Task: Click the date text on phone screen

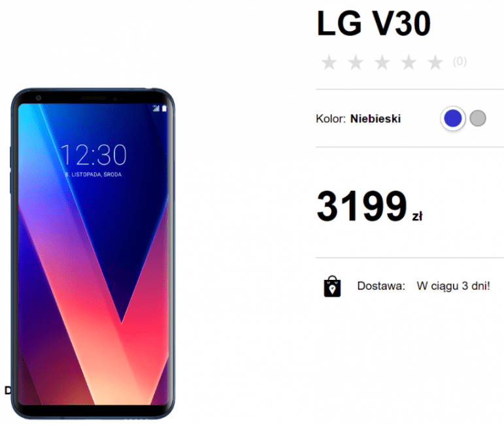Action: [x=93, y=175]
